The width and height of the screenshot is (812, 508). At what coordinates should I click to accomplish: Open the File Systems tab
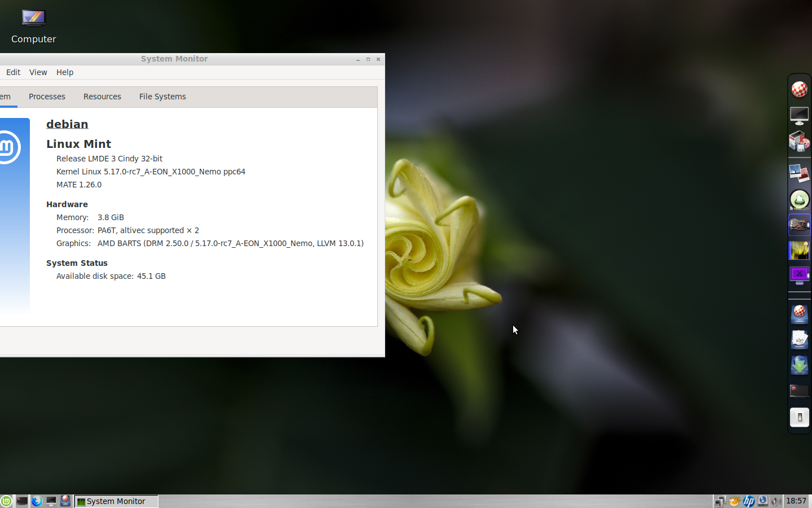(162, 97)
